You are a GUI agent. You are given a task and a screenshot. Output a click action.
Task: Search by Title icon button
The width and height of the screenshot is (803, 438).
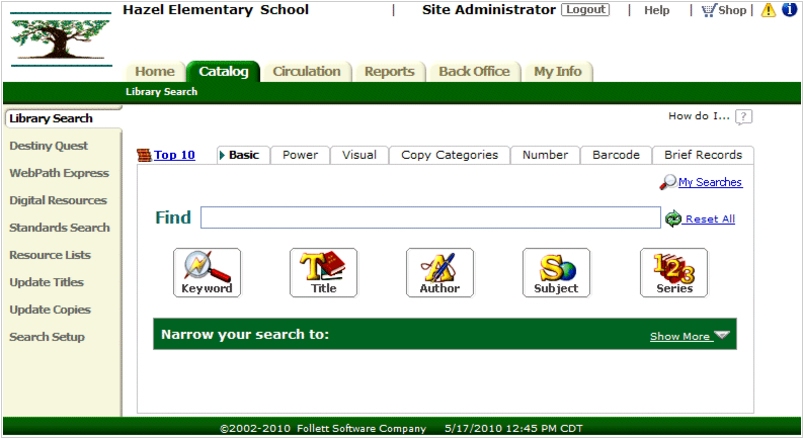[x=323, y=272]
